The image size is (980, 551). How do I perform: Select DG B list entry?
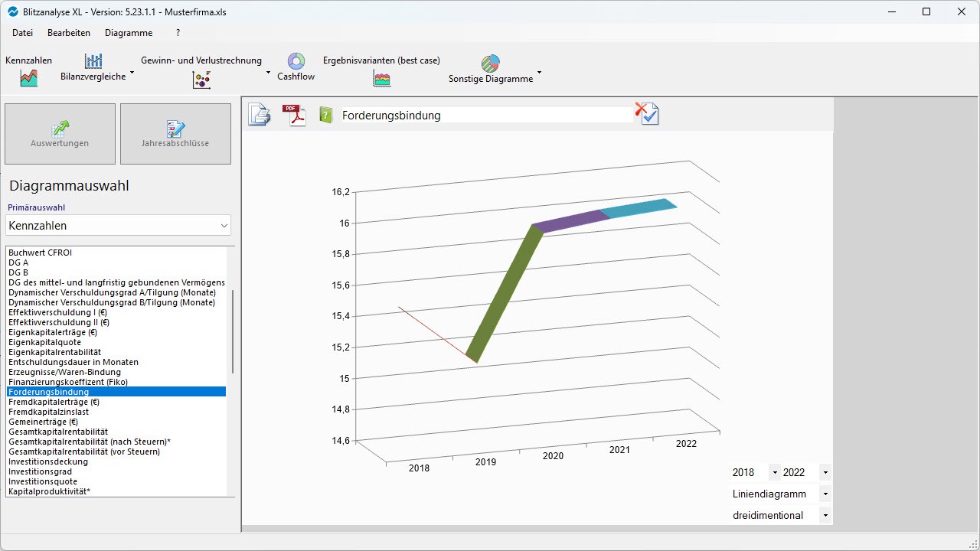coord(116,272)
